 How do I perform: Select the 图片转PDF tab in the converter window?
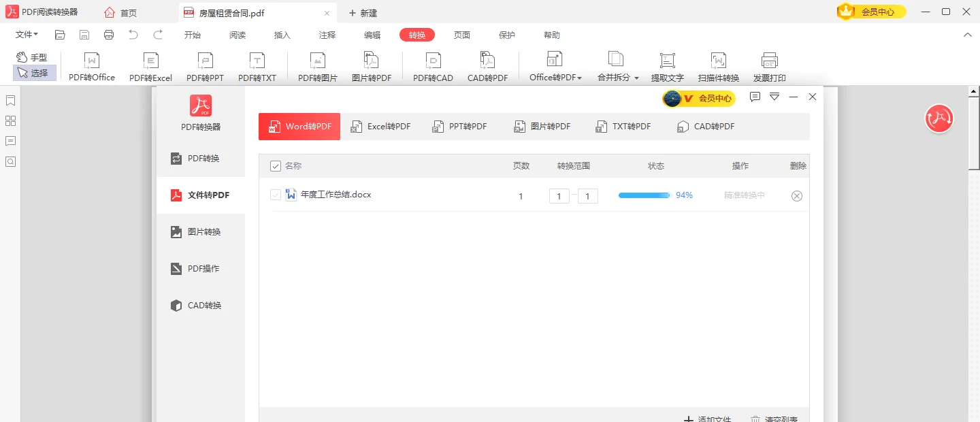(x=542, y=127)
